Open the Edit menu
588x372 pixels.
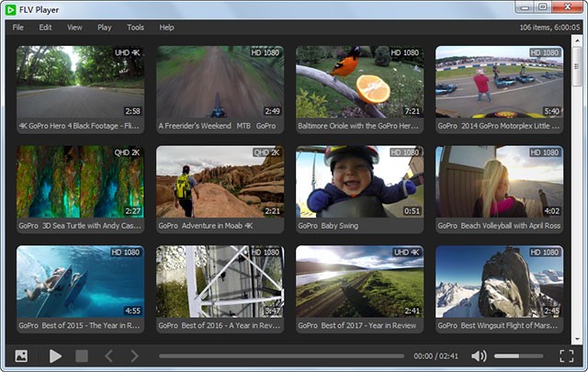[45, 28]
